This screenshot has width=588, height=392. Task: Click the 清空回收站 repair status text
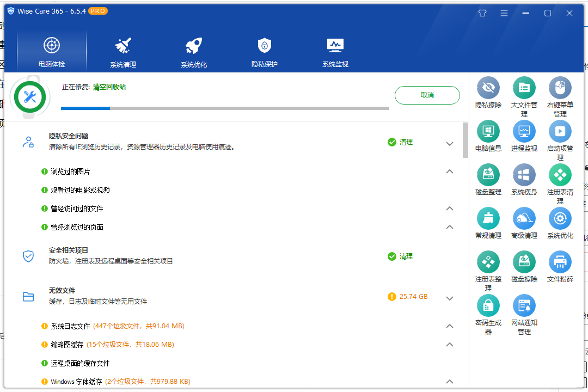[x=109, y=87]
